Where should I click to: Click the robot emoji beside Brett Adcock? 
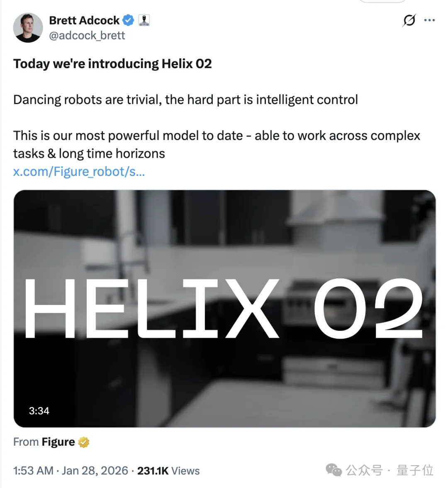coord(144,20)
